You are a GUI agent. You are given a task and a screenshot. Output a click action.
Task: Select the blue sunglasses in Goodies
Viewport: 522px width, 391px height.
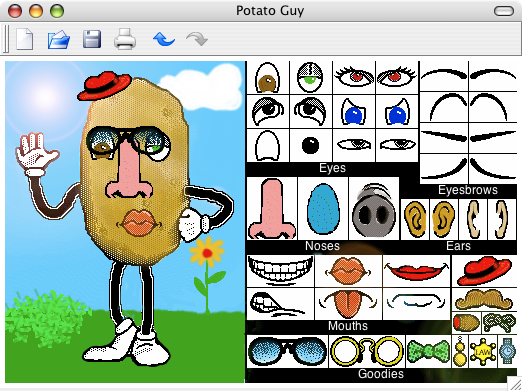pos(287,351)
